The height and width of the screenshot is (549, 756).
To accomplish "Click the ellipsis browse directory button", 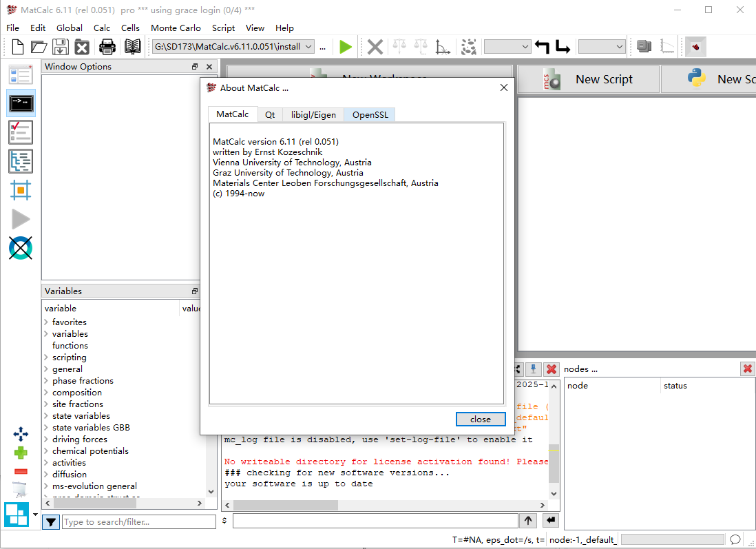I will pyautogui.click(x=322, y=48).
